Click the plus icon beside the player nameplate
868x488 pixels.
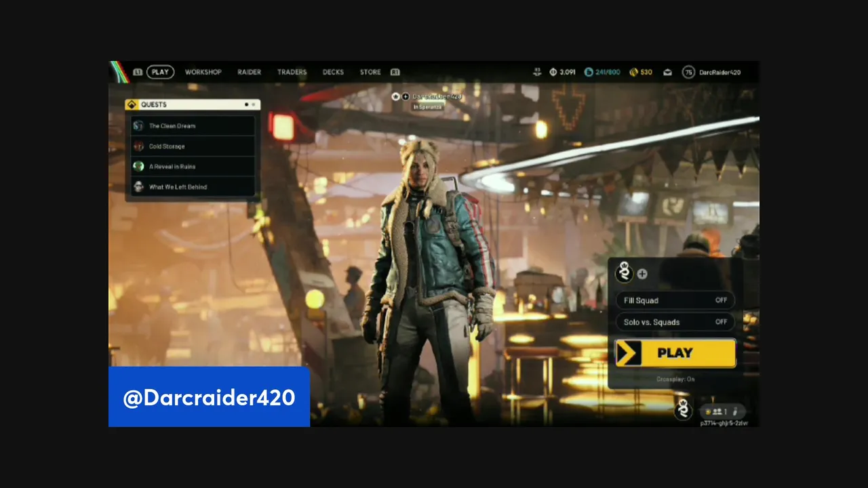(406, 97)
